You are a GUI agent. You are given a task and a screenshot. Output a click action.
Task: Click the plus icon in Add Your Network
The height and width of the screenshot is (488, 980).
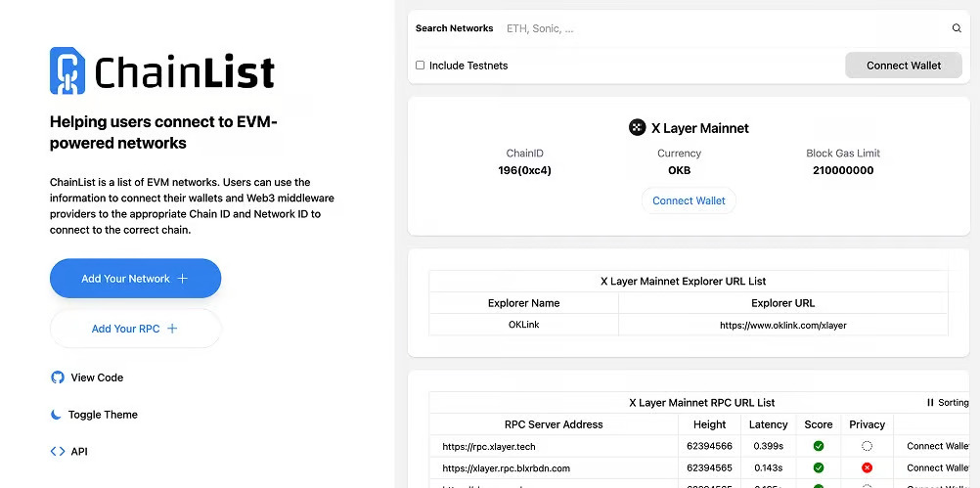(x=183, y=279)
